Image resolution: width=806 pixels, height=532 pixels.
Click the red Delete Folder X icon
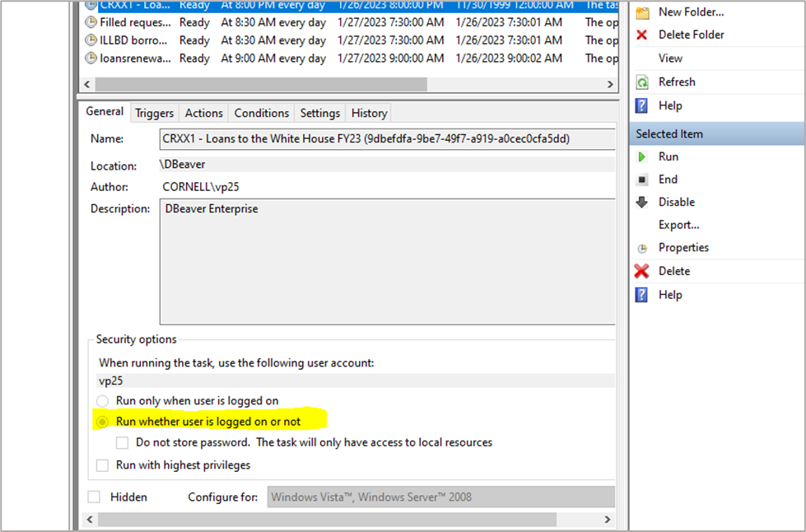click(x=641, y=35)
